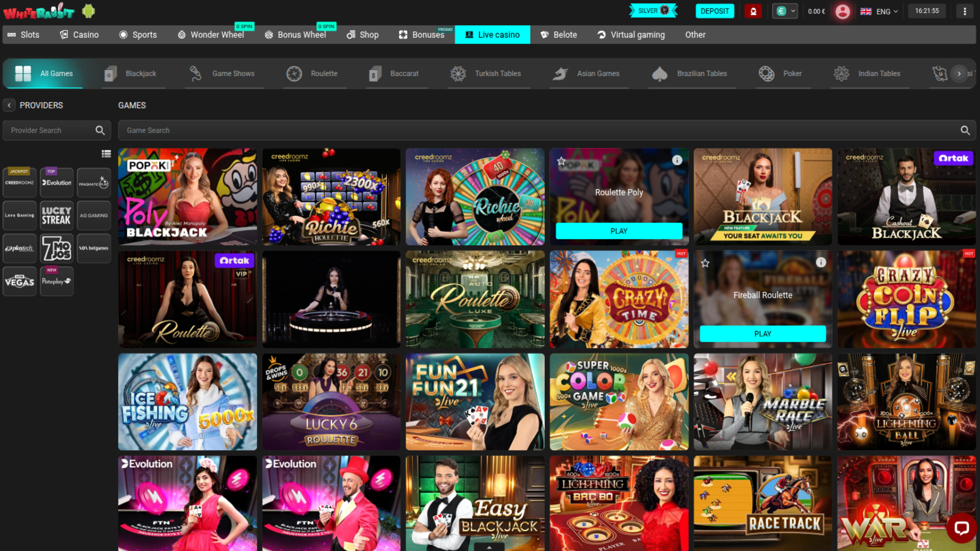Open the live chat bubble icon
The image size is (980, 551).
(961, 528)
